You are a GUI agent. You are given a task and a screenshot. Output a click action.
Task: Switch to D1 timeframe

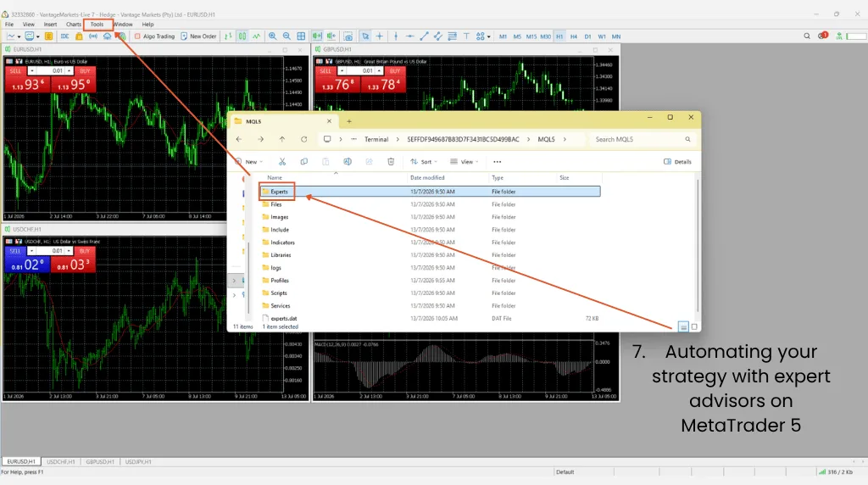tap(588, 36)
